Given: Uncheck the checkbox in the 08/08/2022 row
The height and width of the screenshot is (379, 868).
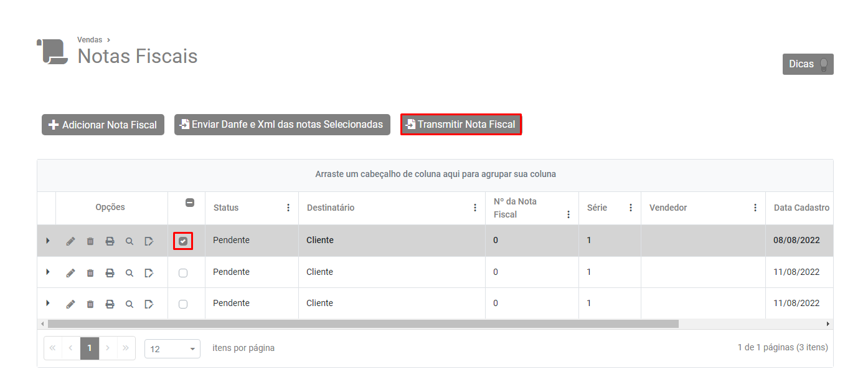Looking at the screenshot, I should point(183,241).
